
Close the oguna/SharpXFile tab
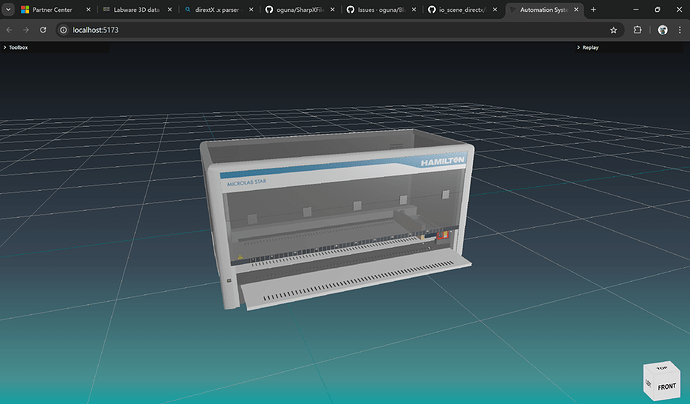click(333, 10)
